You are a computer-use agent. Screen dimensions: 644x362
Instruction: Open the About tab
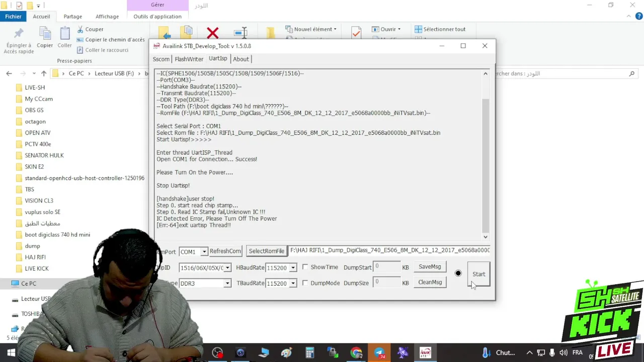tap(240, 59)
